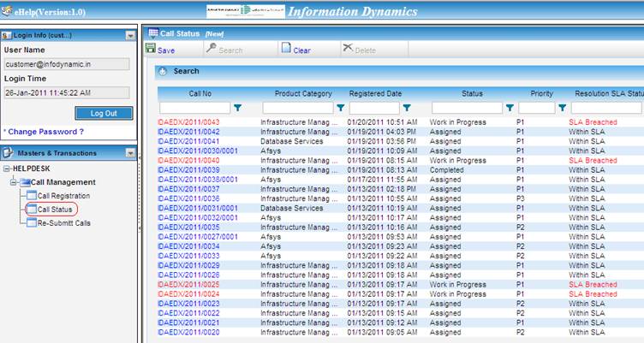Collapse the Masters & Transactions panel
Screen dimensions: 644x343
(x=130, y=153)
